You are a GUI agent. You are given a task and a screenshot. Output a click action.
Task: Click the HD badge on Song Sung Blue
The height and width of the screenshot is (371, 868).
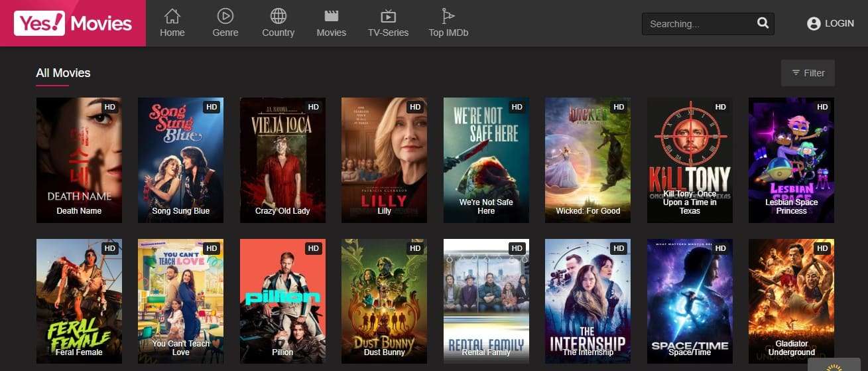212,107
